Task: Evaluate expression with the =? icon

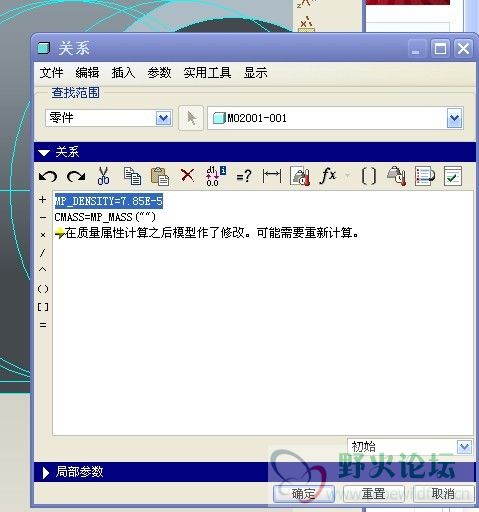Action: 244,176
